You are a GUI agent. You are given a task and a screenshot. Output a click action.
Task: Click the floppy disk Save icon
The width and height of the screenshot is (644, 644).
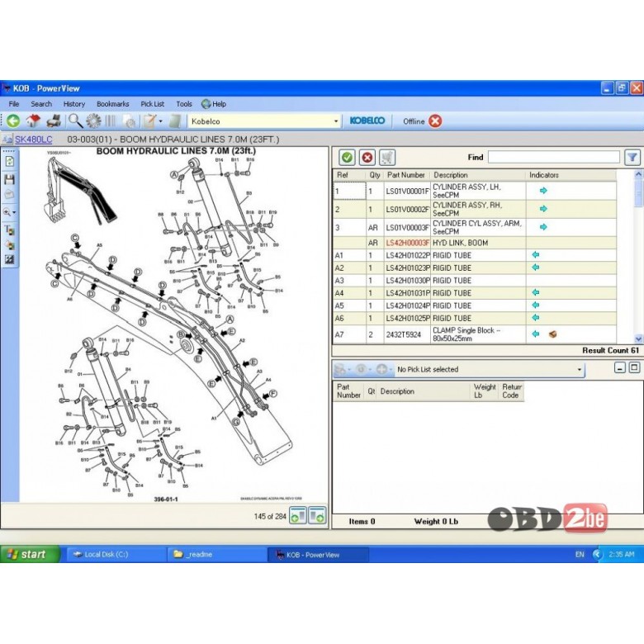tap(9, 179)
